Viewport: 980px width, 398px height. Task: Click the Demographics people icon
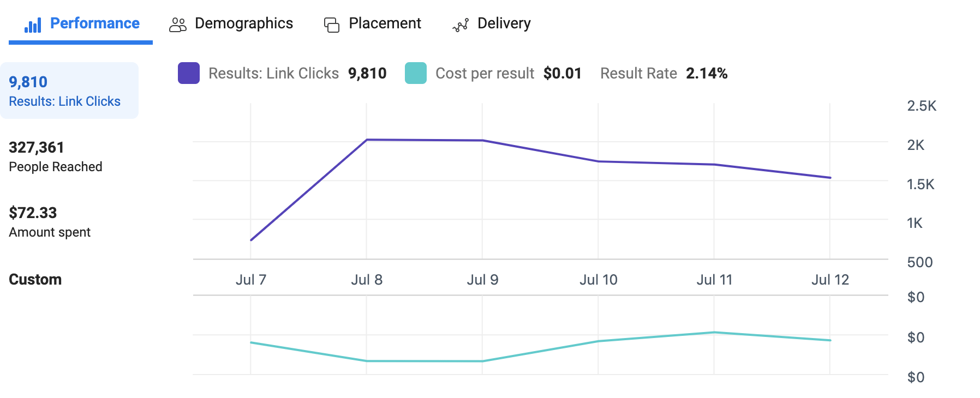[x=178, y=25]
